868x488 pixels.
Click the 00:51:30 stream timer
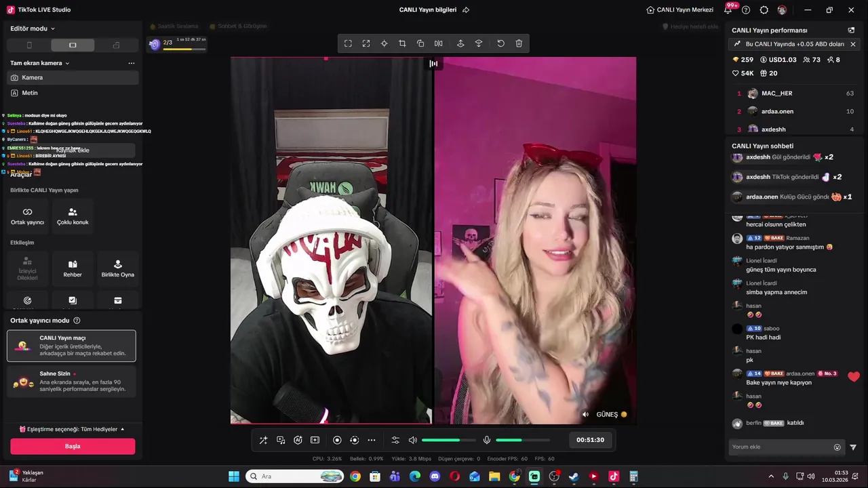[590, 440]
